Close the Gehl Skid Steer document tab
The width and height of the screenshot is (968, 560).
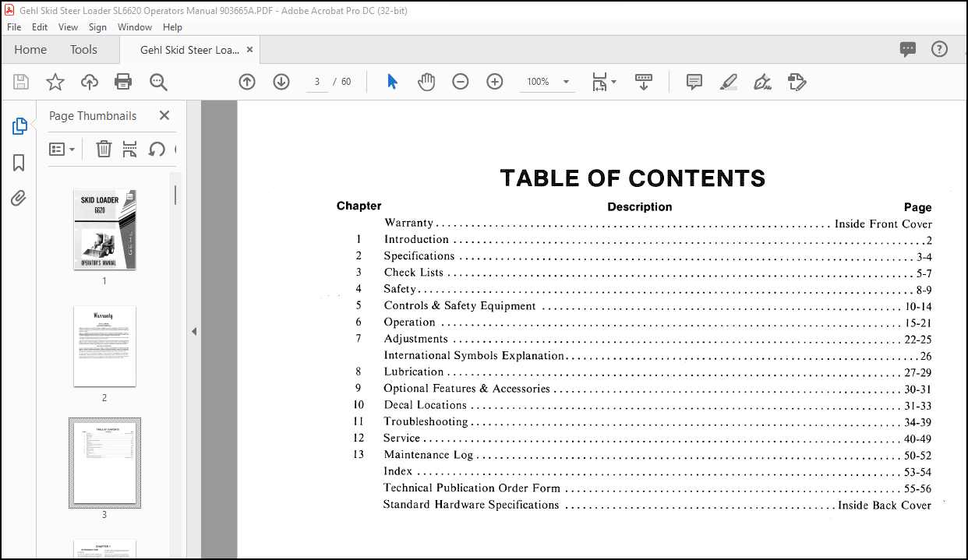pyautogui.click(x=249, y=49)
